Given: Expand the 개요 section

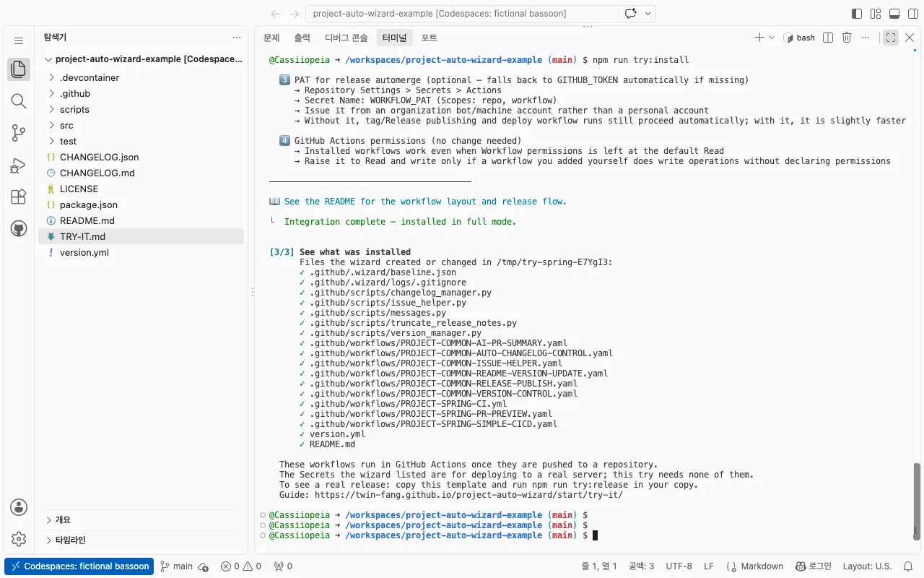Looking at the screenshot, I should click(141, 519).
